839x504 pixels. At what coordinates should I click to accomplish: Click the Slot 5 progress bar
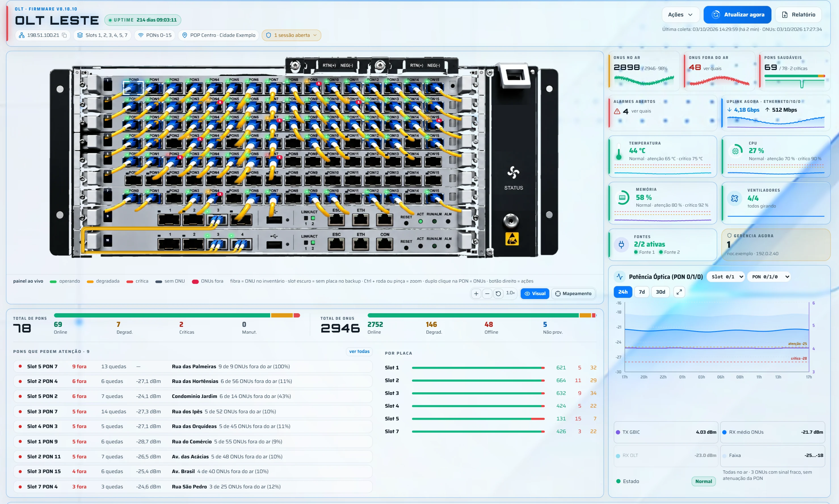(x=478, y=419)
